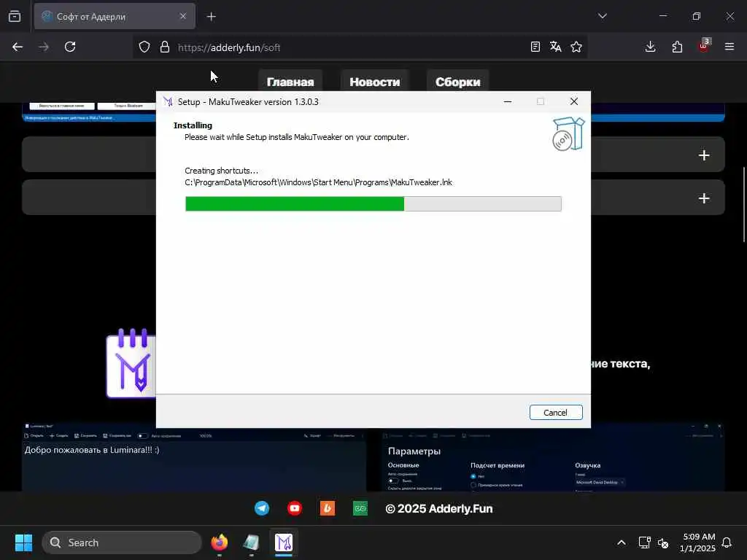The height and width of the screenshot is (560, 747).
Task: Open the network status tray icon
Action: coord(644,542)
